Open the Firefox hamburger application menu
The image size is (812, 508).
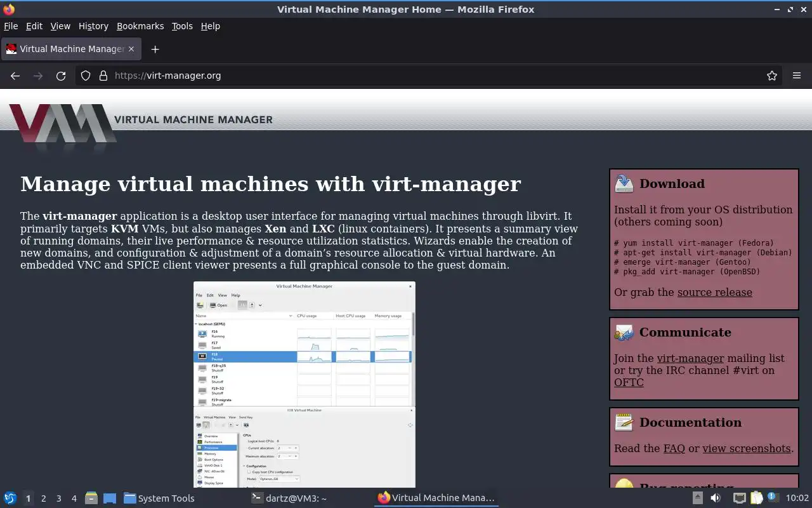797,76
